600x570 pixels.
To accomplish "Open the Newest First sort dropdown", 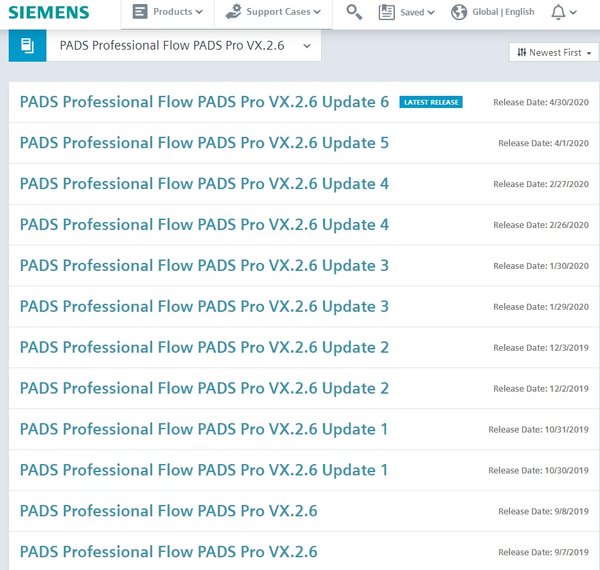I will coord(554,52).
